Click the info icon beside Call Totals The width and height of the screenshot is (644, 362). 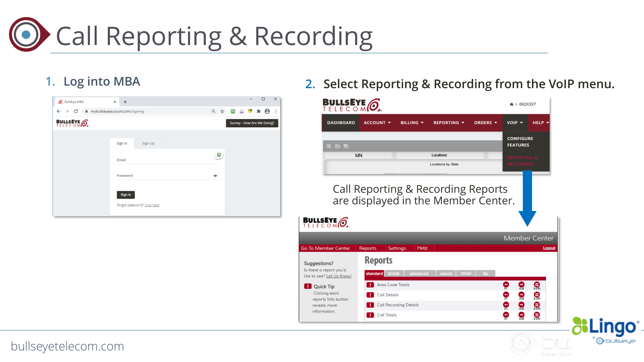point(370,315)
